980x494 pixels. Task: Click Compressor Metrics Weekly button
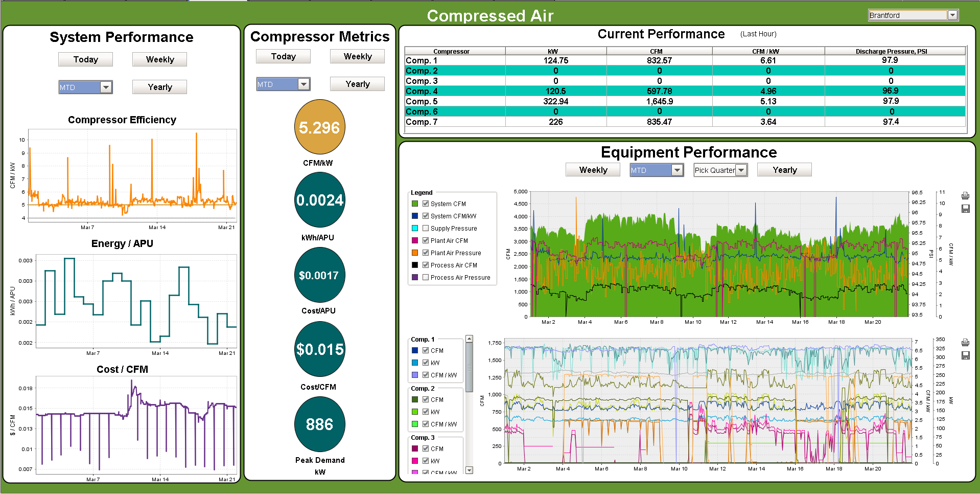(x=357, y=56)
